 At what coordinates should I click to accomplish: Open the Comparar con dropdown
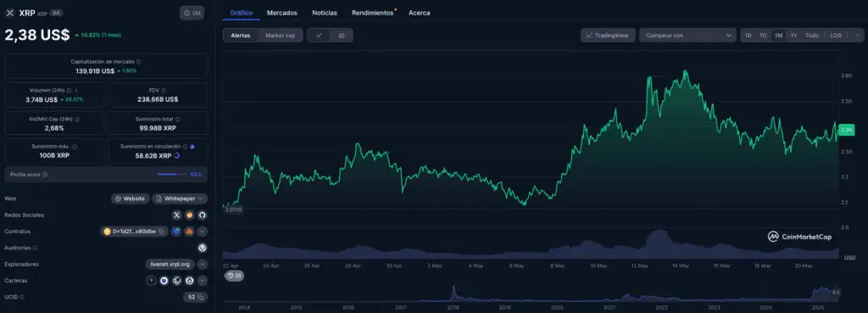click(x=688, y=36)
